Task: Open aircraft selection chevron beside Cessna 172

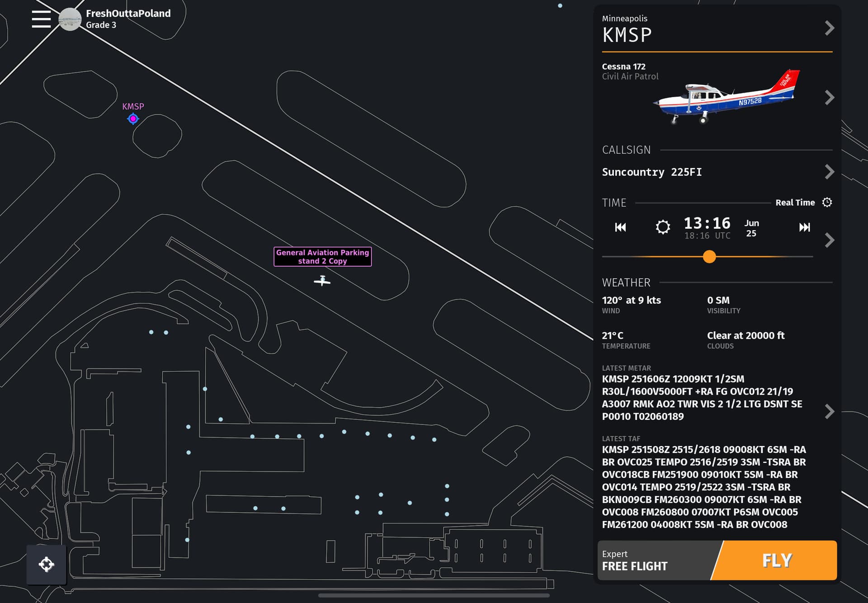Action: pos(829,97)
